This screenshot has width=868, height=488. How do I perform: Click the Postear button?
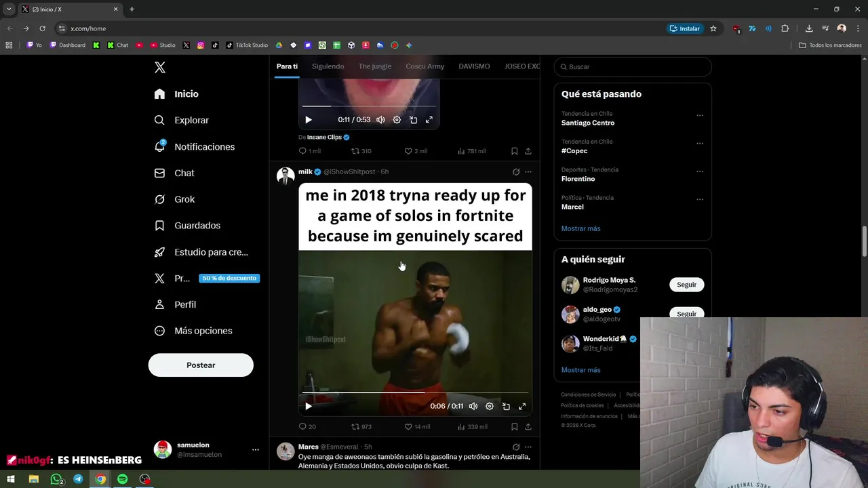coord(201,365)
